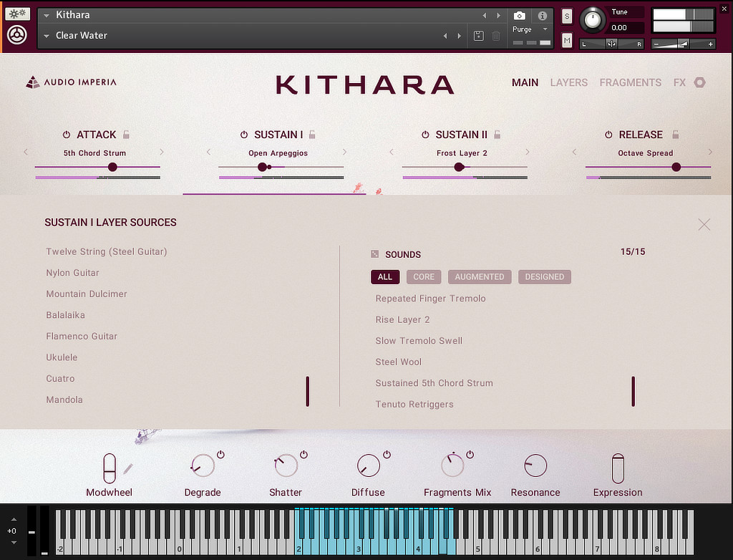Screen dimensions: 733x560
Task: Shift keyboard octave down arrow
Action: pyautogui.click(x=14, y=543)
